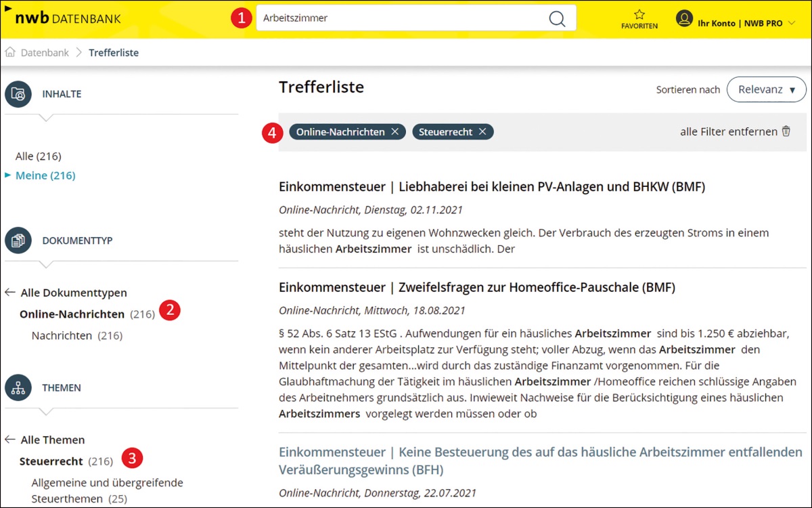Open the Homeoffice-Pauschale article
Screen dimensions: 812x508
coord(476,287)
